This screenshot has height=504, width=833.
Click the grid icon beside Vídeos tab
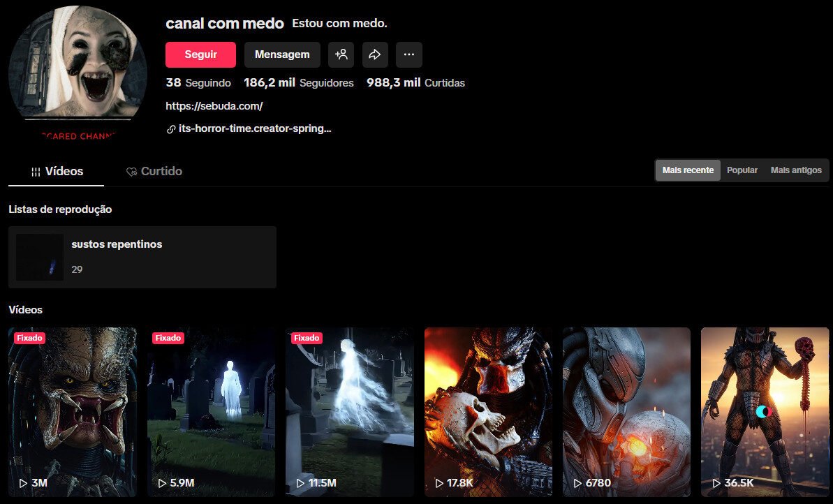point(36,170)
